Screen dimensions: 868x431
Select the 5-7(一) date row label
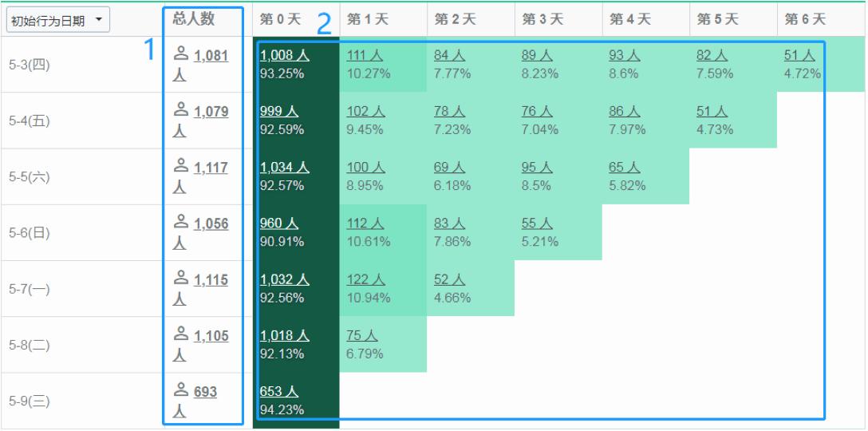(x=30, y=289)
